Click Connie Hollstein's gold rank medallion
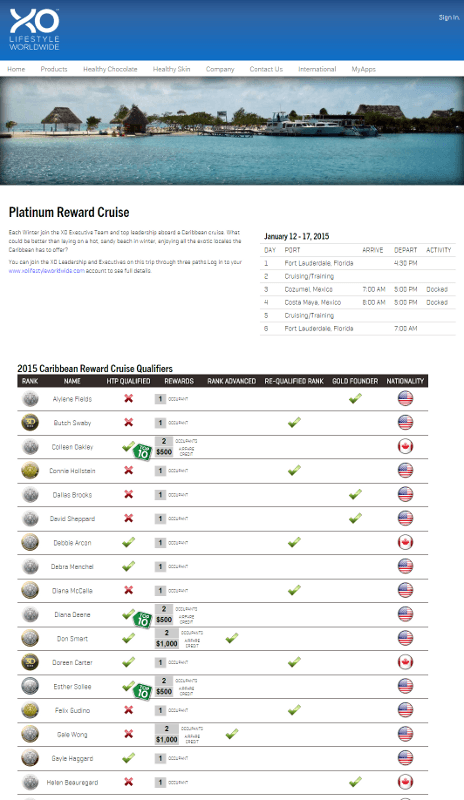464x800 pixels. coord(30,470)
